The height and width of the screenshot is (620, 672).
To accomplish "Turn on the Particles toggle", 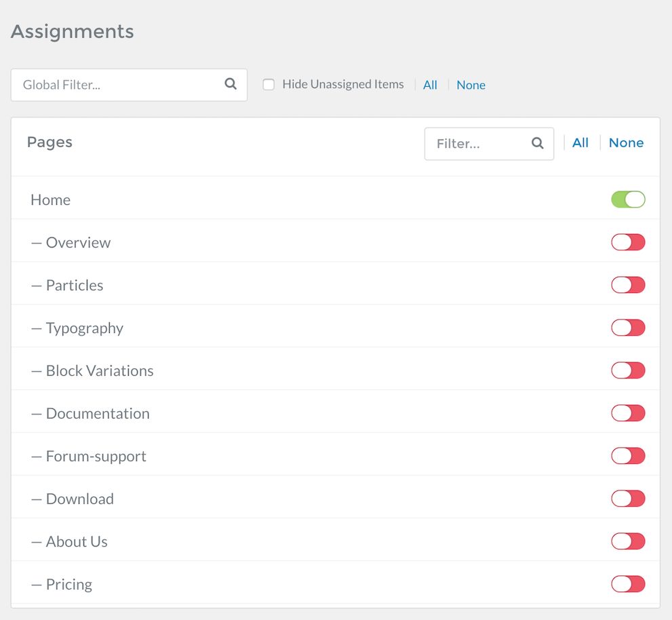I will pyautogui.click(x=628, y=285).
